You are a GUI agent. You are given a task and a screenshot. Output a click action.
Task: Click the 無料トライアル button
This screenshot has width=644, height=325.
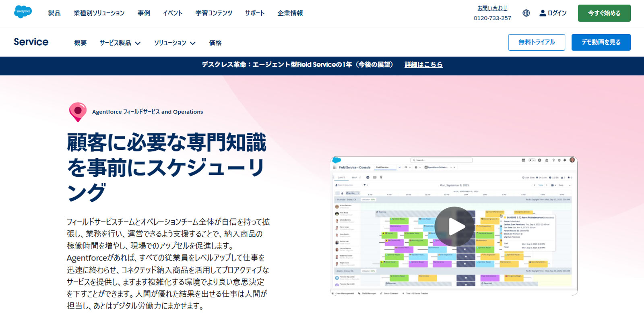[537, 42]
